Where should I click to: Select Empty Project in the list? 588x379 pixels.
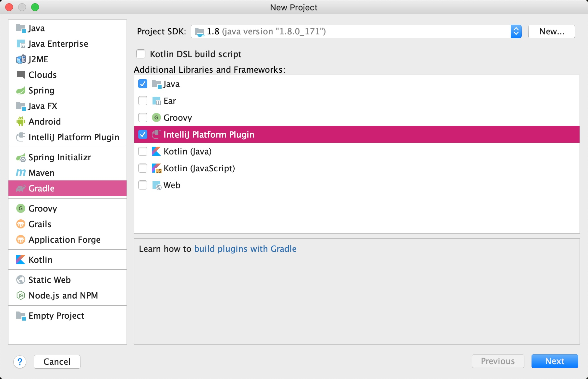(x=67, y=316)
